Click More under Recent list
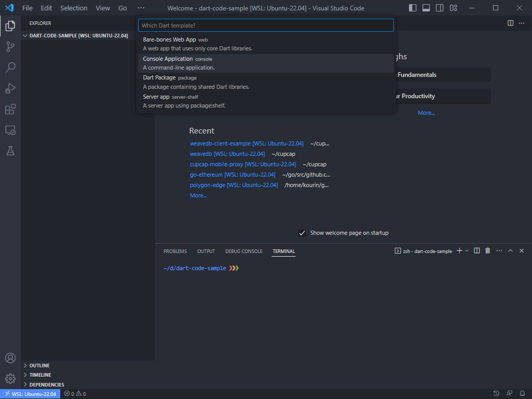Screen dimensions: 532x399 (198, 195)
